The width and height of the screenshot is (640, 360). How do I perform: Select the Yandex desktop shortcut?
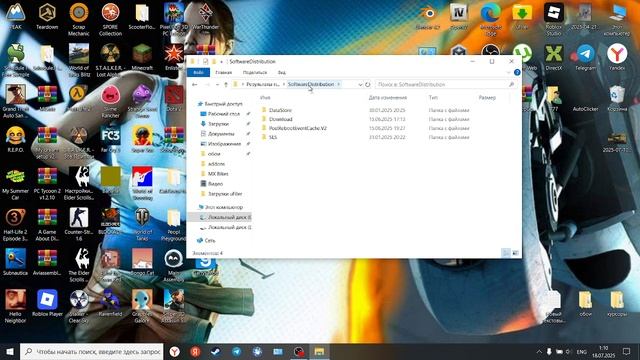[x=617, y=58]
